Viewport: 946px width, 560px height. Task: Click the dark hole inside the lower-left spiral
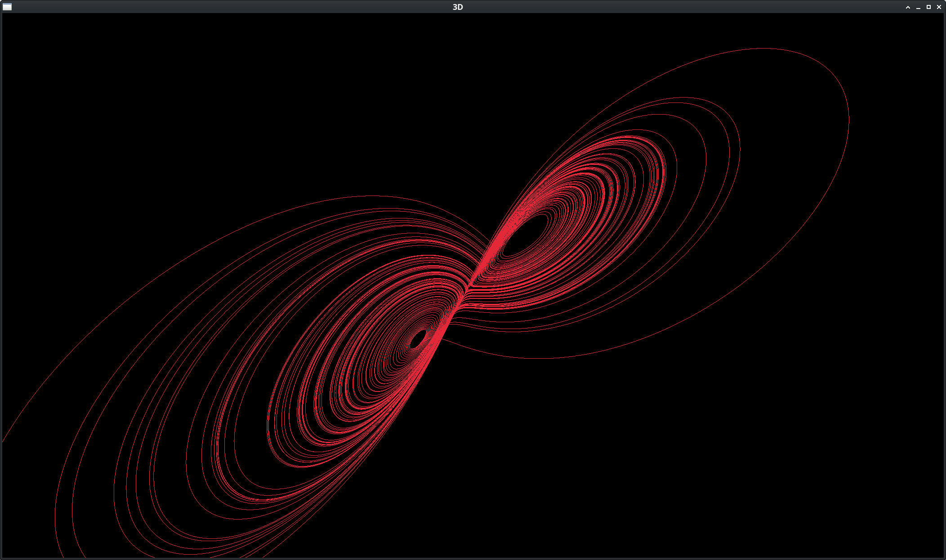(x=418, y=340)
